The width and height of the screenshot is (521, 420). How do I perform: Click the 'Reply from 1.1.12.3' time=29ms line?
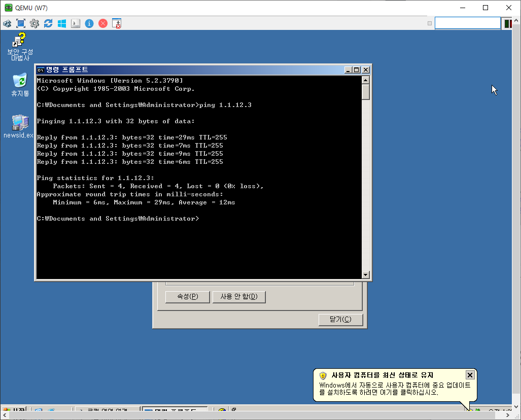click(132, 137)
